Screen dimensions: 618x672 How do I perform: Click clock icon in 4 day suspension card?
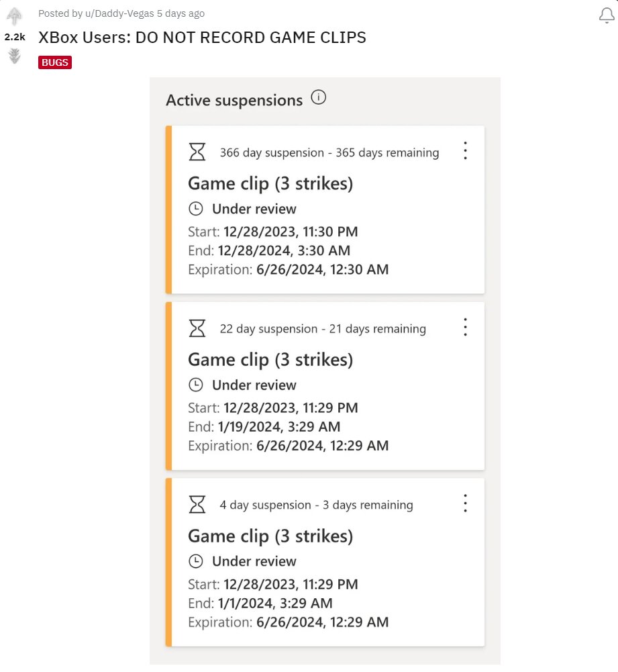195,561
